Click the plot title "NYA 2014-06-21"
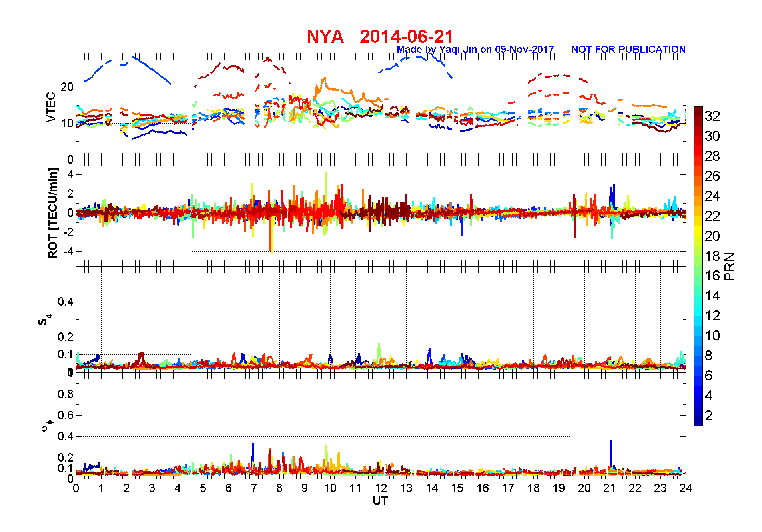The height and width of the screenshot is (532, 762). pos(380,36)
